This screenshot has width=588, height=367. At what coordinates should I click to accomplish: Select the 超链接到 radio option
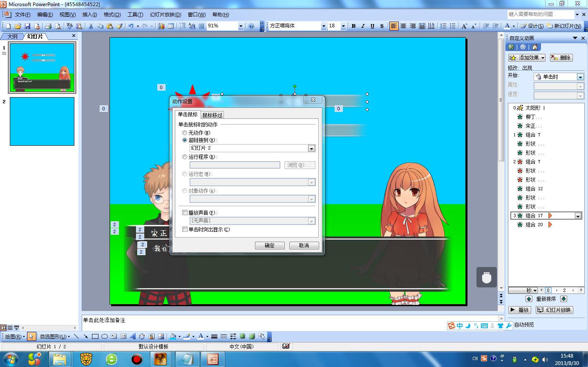tap(185, 140)
